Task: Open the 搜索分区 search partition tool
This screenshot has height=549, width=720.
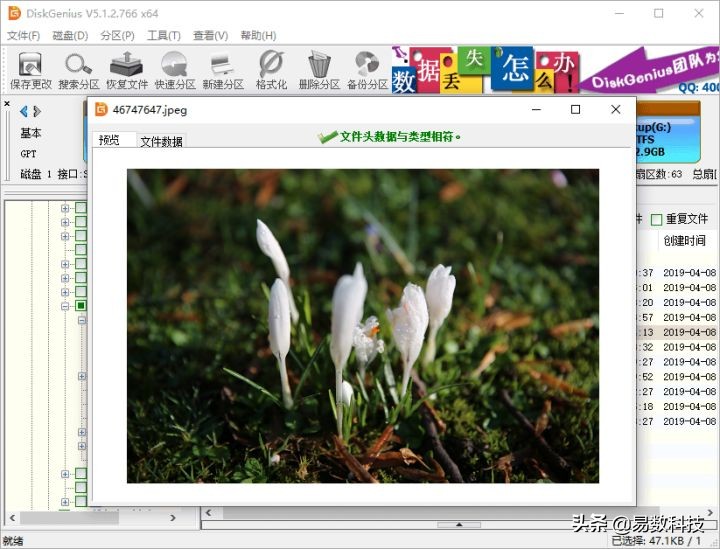Action: [x=79, y=70]
